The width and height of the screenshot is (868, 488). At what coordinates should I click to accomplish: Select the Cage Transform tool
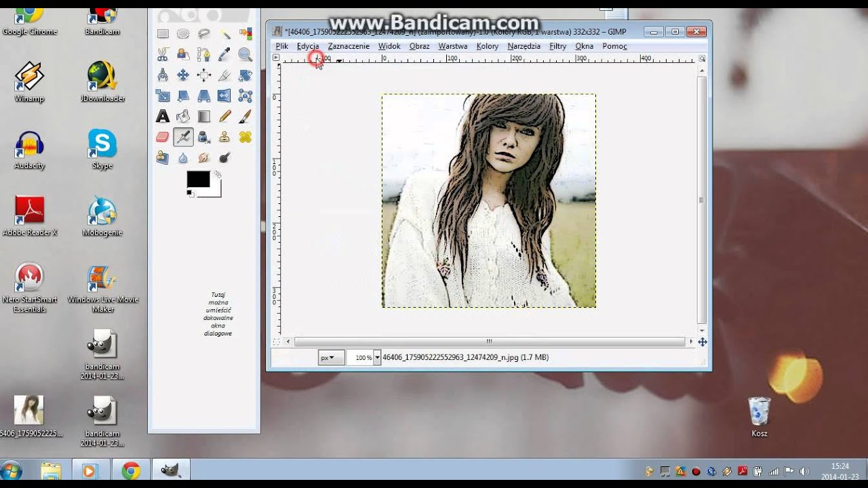245,96
